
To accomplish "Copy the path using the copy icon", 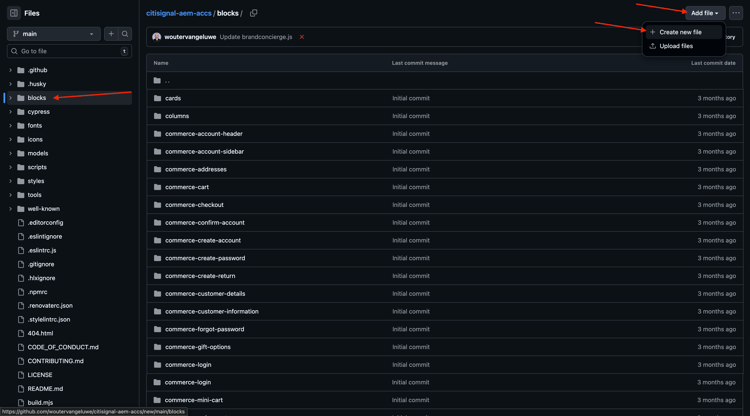I will pos(254,13).
